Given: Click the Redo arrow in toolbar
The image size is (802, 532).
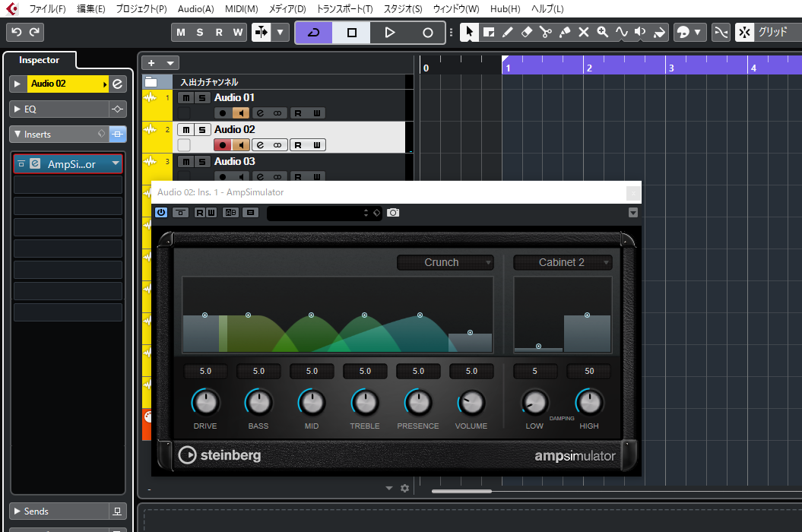Looking at the screenshot, I should click(x=34, y=32).
